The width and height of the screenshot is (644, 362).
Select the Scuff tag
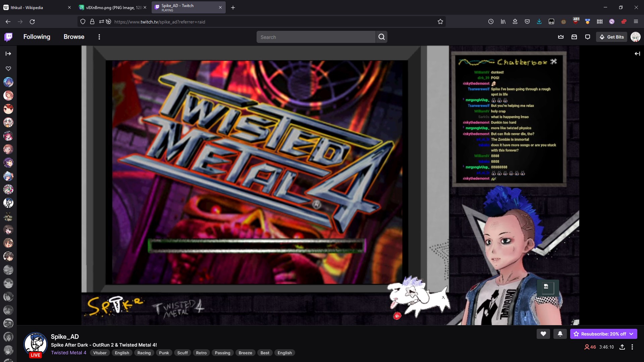(182, 353)
